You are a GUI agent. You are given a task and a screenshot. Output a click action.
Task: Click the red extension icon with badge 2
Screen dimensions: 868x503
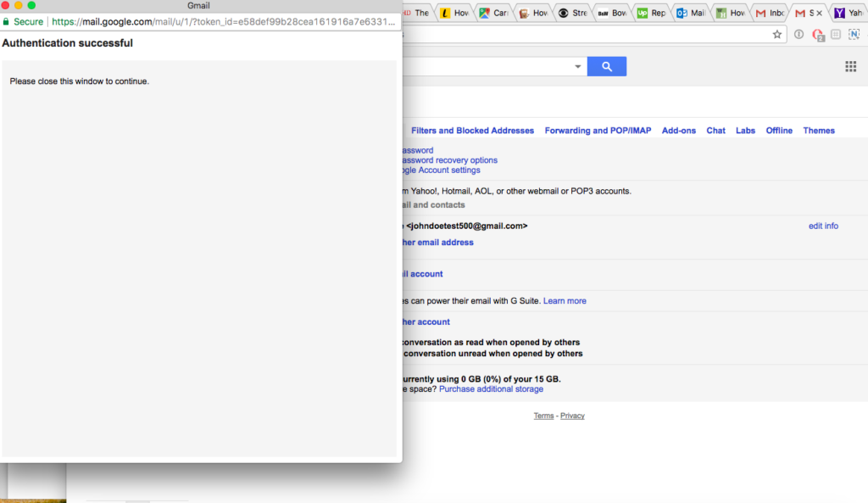pyautogui.click(x=817, y=35)
